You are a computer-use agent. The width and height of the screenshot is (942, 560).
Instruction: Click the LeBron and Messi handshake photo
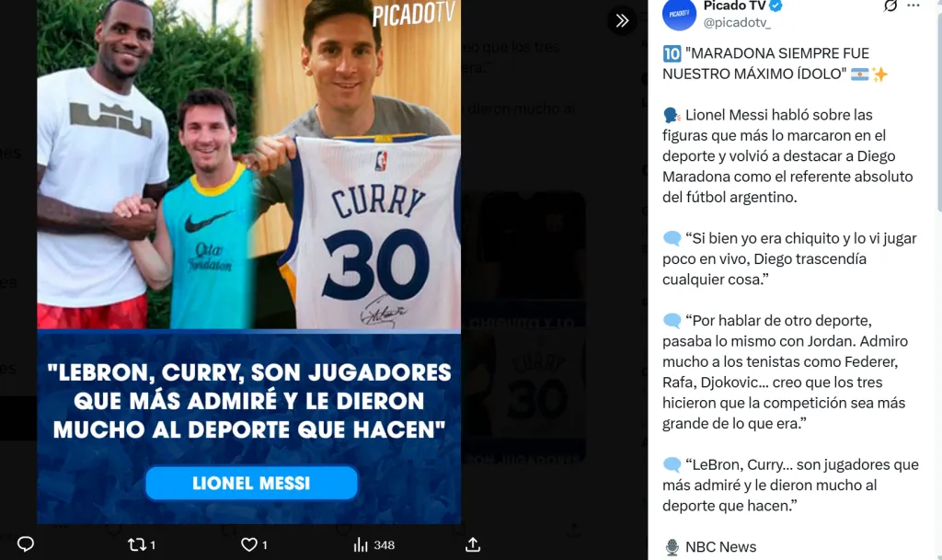click(x=145, y=165)
